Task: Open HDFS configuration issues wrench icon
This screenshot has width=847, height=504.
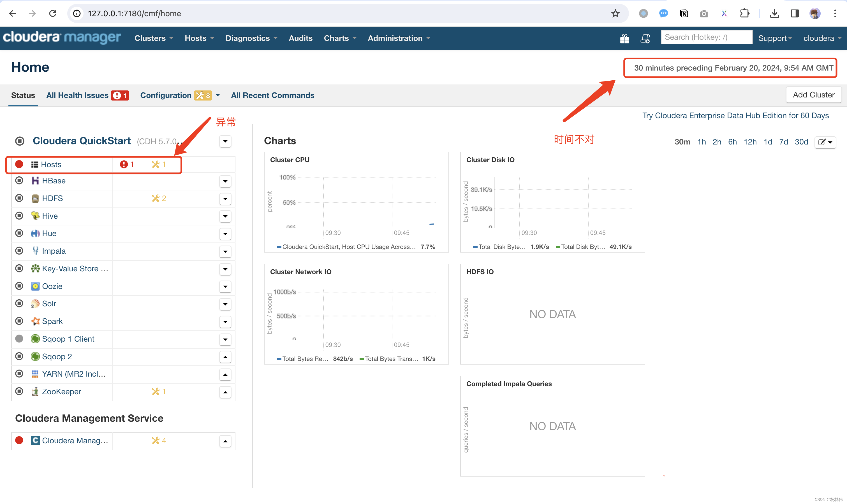Action: tap(156, 198)
